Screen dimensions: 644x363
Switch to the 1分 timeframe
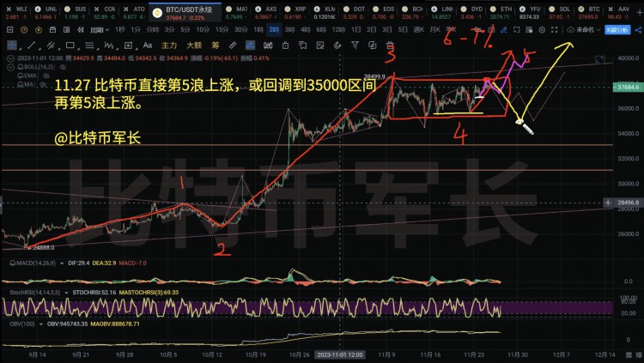tap(136, 29)
